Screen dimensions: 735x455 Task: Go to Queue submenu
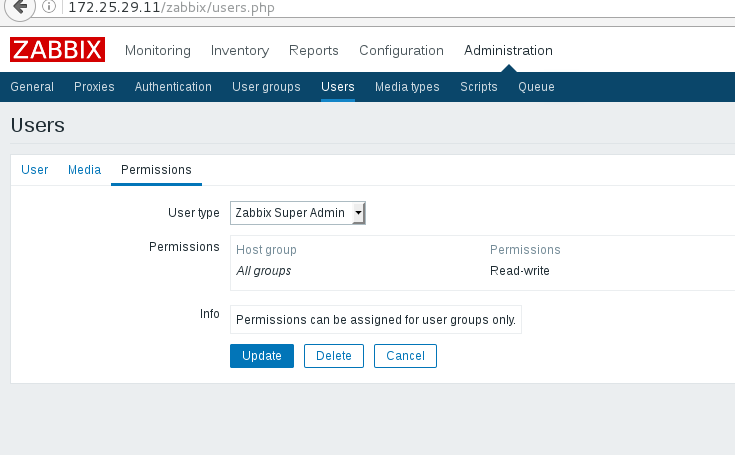pyautogui.click(x=536, y=87)
